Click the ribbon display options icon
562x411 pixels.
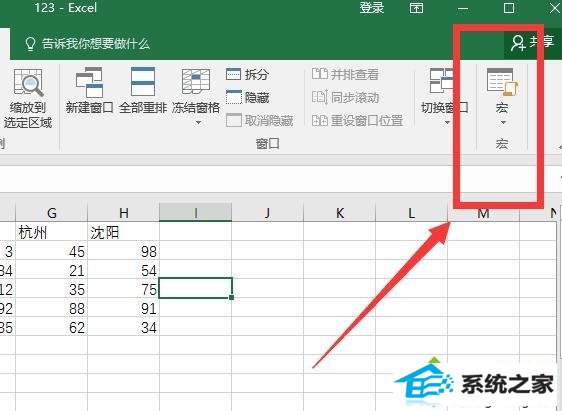coord(416,8)
